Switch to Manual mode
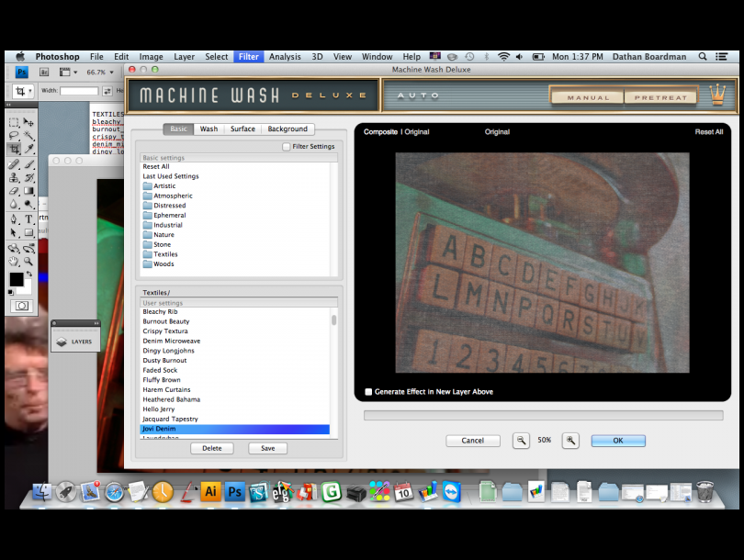Screen dimensions: 744x560 [x=588, y=97]
